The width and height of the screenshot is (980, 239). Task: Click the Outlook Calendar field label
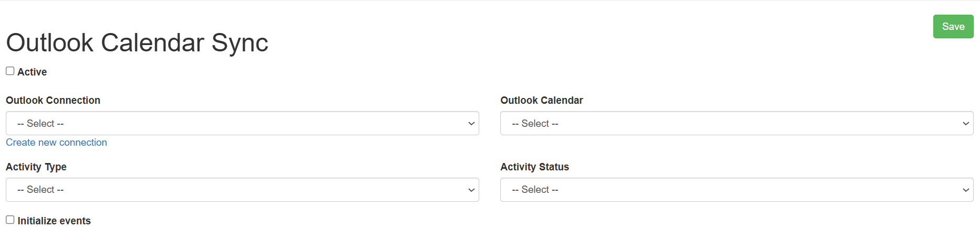(542, 101)
